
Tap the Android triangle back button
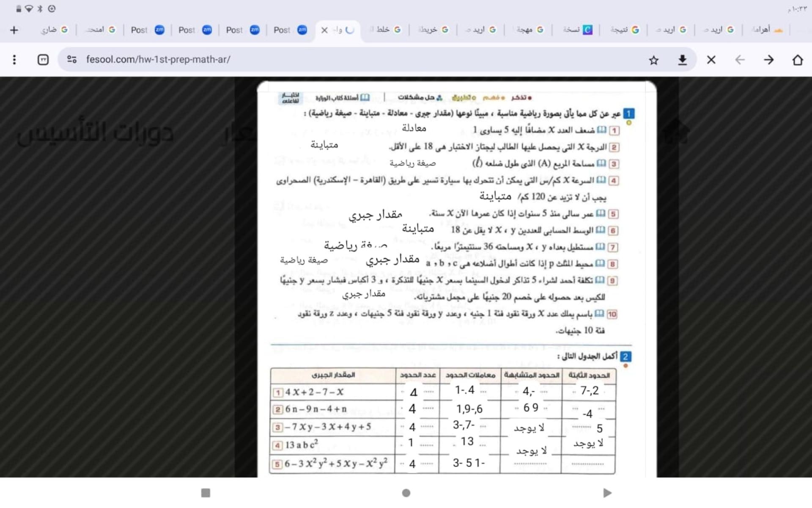[607, 493]
